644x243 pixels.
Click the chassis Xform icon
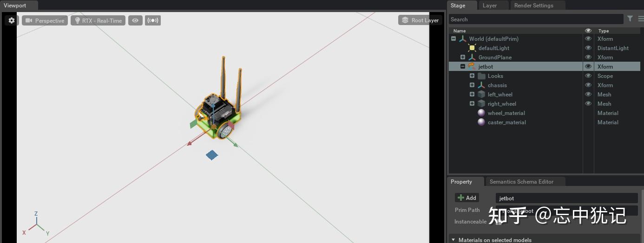coord(481,85)
